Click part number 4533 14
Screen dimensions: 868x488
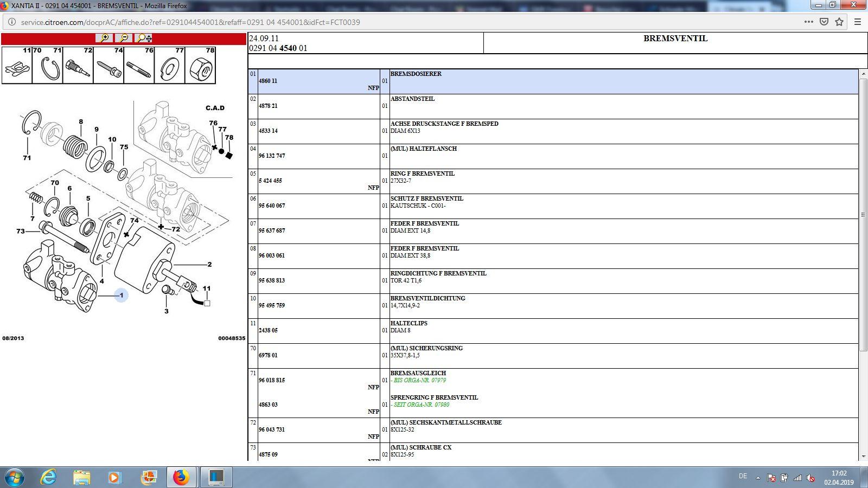tap(268, 131)
